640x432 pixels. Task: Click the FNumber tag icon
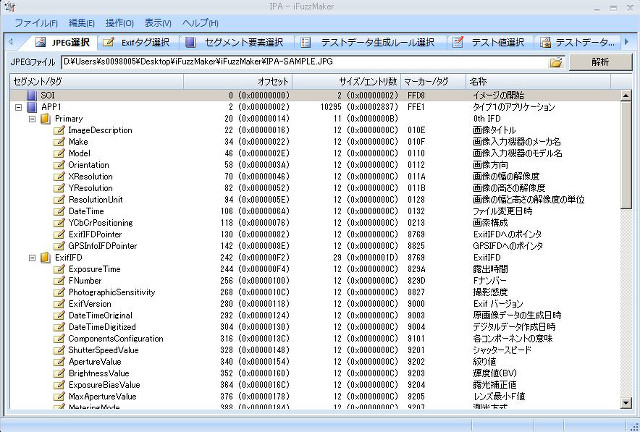point(59,281)
